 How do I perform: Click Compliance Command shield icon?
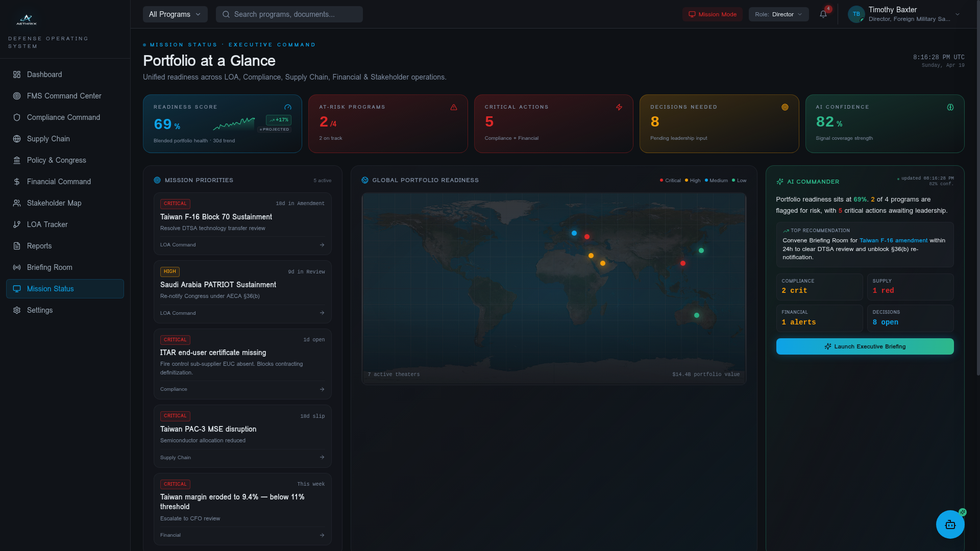[x=17, y=117]
